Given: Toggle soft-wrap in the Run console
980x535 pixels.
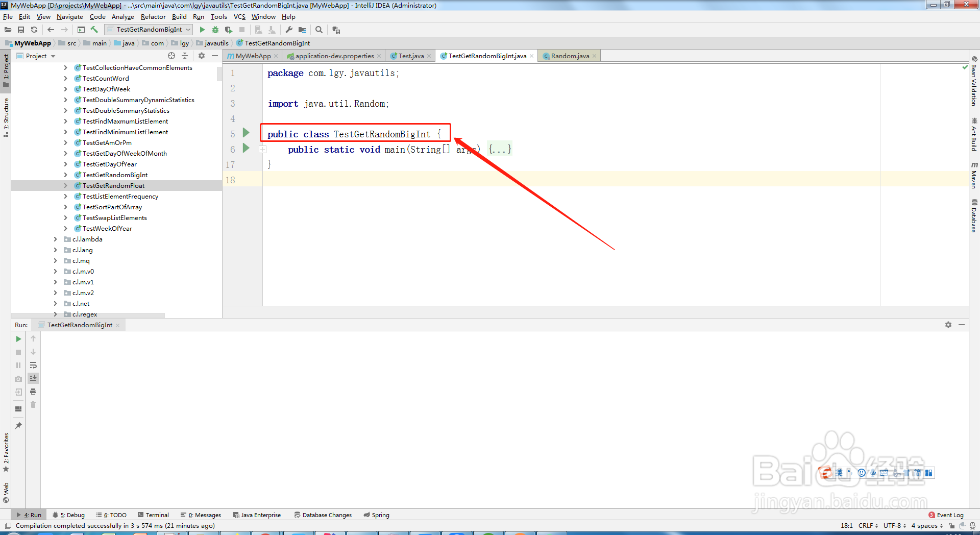Looking at the screenshot, I should (x=33, y=365).
